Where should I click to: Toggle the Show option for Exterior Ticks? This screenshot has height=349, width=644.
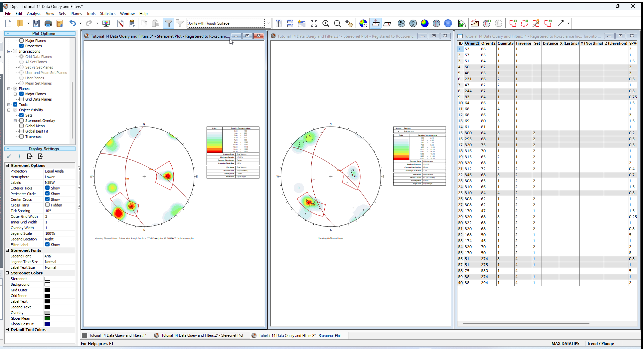click(48, 188)
